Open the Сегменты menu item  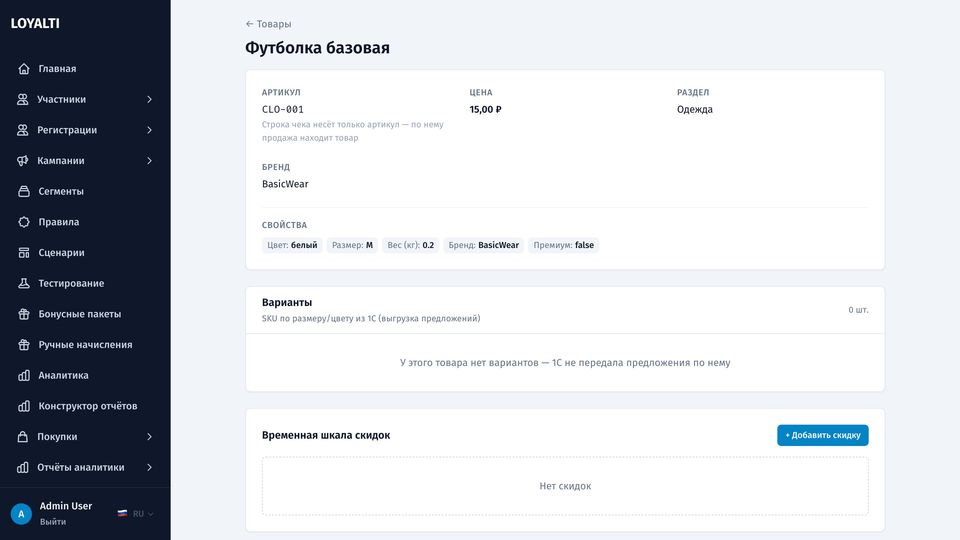(85, 191)
